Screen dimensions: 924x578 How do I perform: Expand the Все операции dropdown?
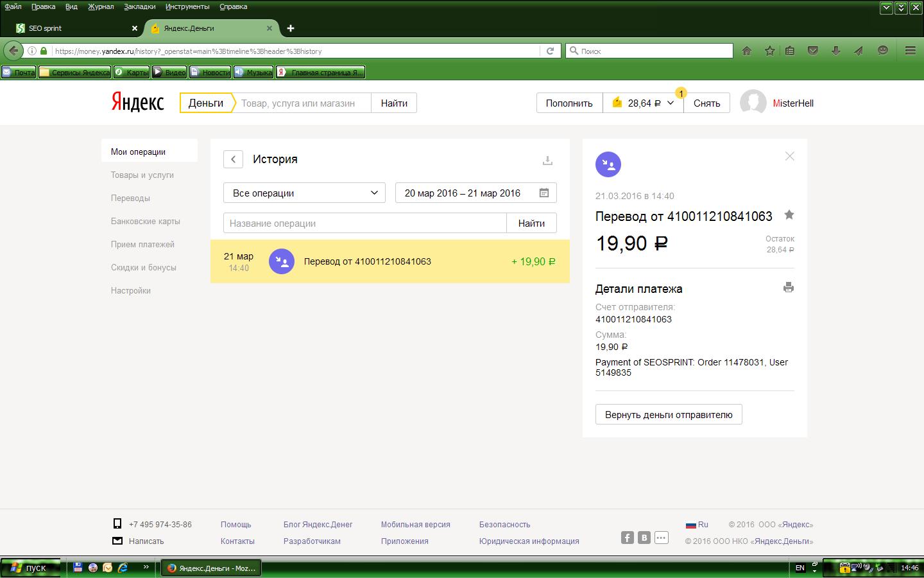click(304, 193)
